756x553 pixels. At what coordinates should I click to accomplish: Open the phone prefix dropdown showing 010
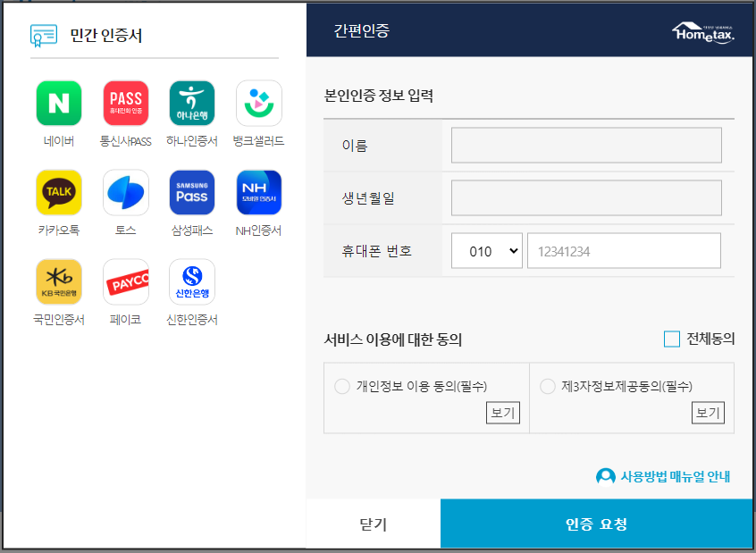coord(486,250)
